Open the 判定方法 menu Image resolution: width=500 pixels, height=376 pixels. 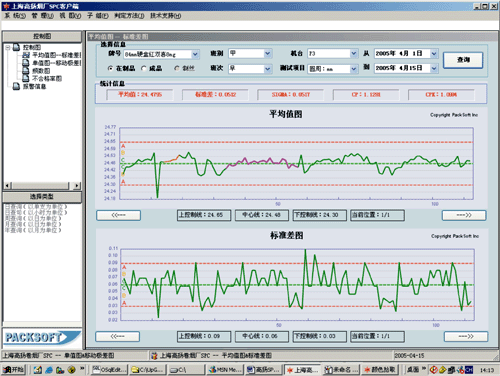(x=129, y=16)
